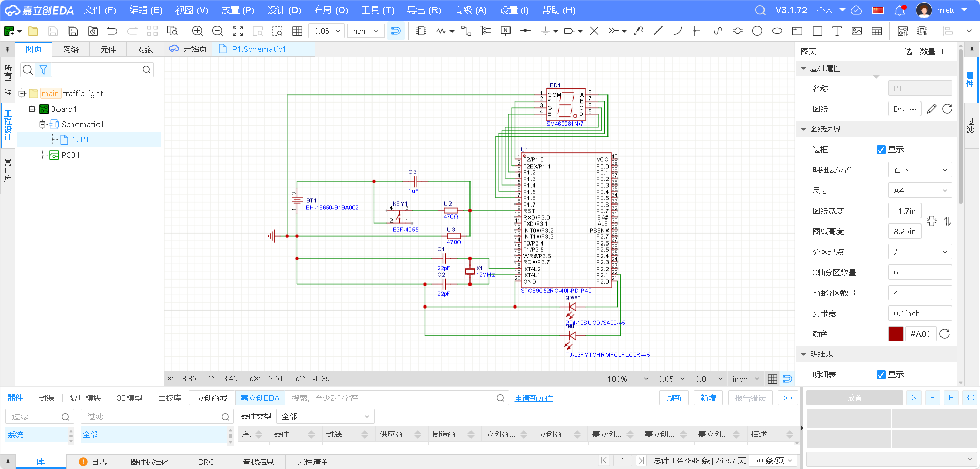Click the 刷新 button
This screenshot has height=469, width=980.
tap(674, 398)
